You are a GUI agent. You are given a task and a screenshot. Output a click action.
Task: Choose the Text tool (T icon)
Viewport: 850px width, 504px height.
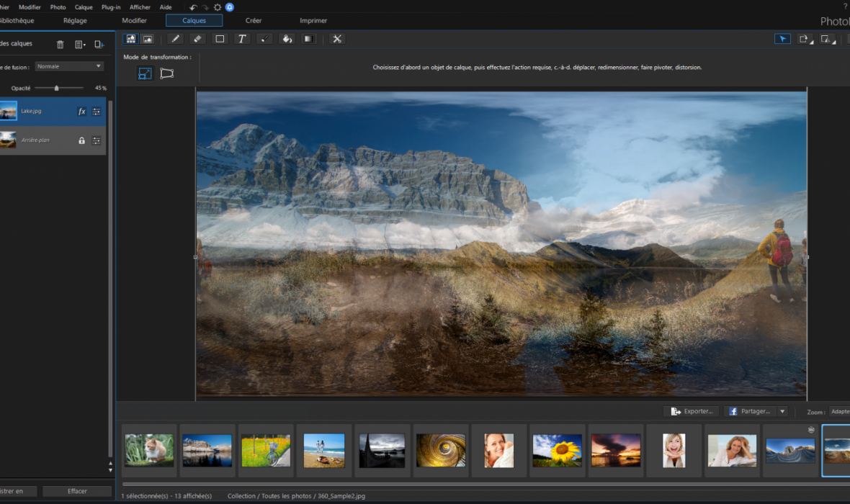click(x=242, y=39)
